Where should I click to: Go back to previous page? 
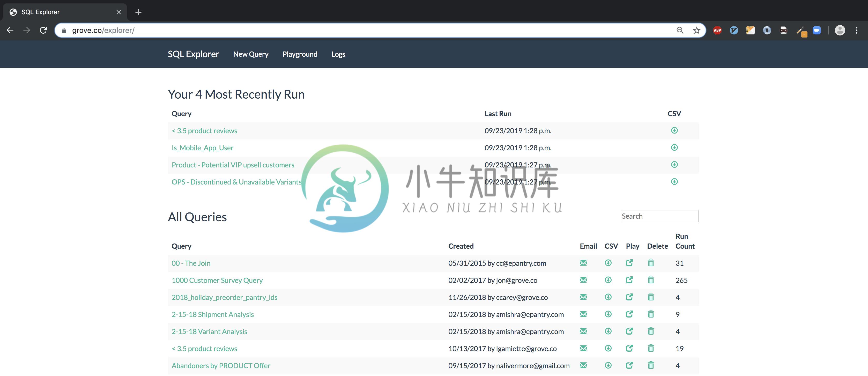pos(10,30)
